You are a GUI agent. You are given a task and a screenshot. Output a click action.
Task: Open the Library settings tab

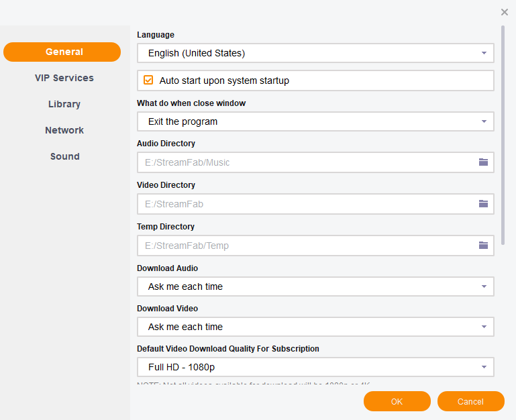(x=64, y=104)
